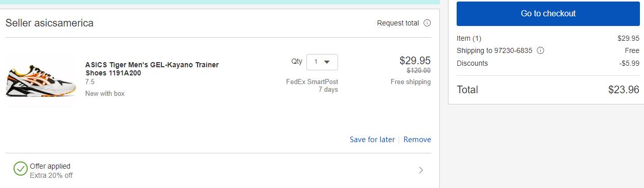This screenshot has height=188, width=644.
Task: Click the Go to checkout button
Action: point(548,14)
